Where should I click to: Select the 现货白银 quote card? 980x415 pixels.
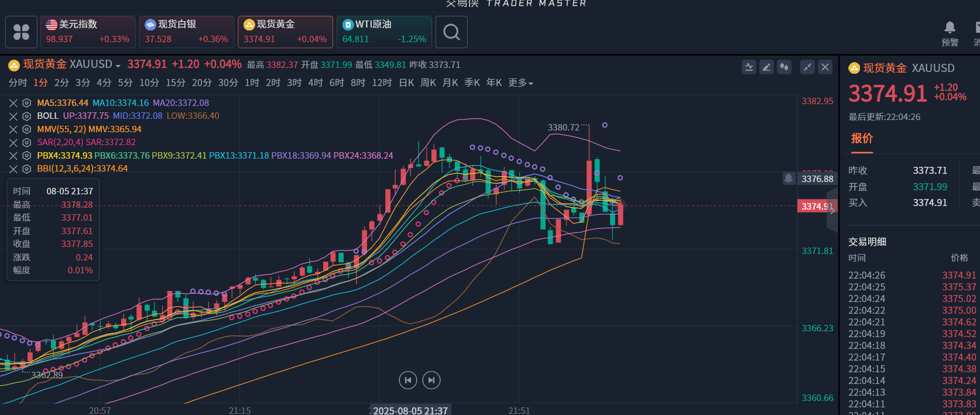pyautogui.click(x=187, y=32)
